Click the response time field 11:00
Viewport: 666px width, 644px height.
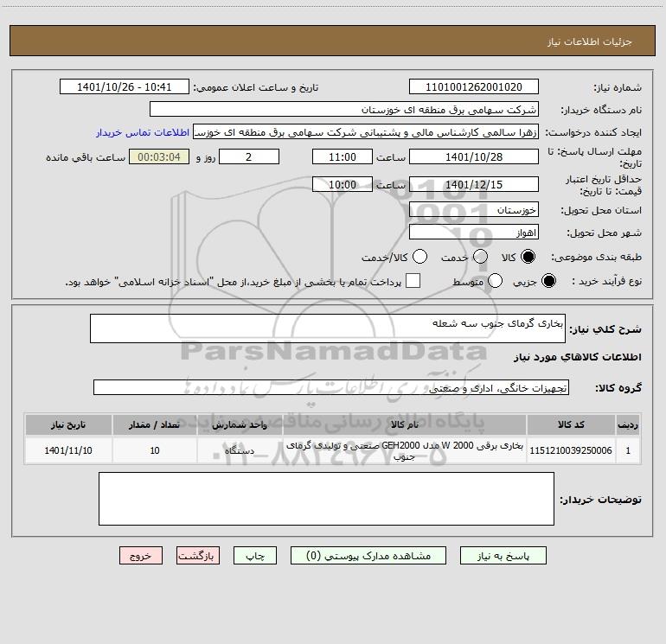343,156
